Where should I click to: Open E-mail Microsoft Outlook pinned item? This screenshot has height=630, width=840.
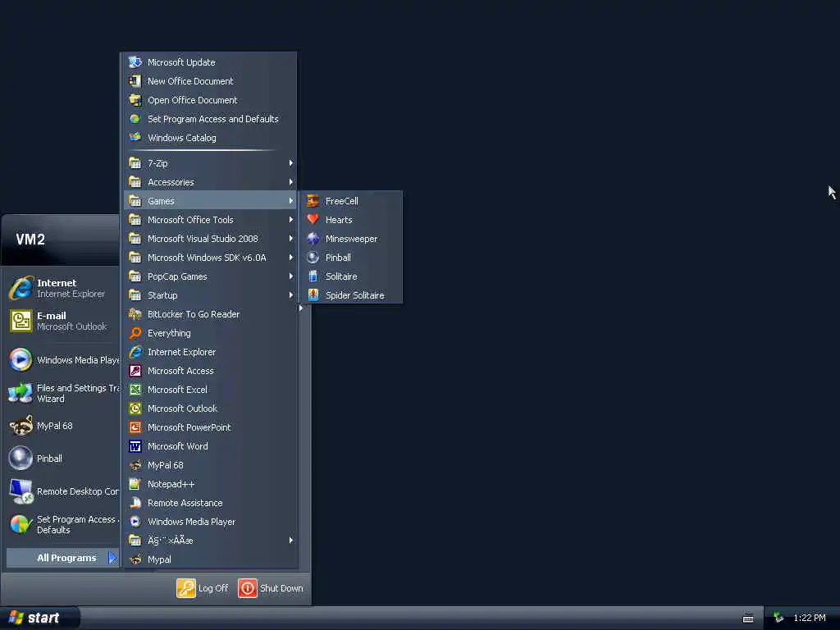(x=62, y=321)
